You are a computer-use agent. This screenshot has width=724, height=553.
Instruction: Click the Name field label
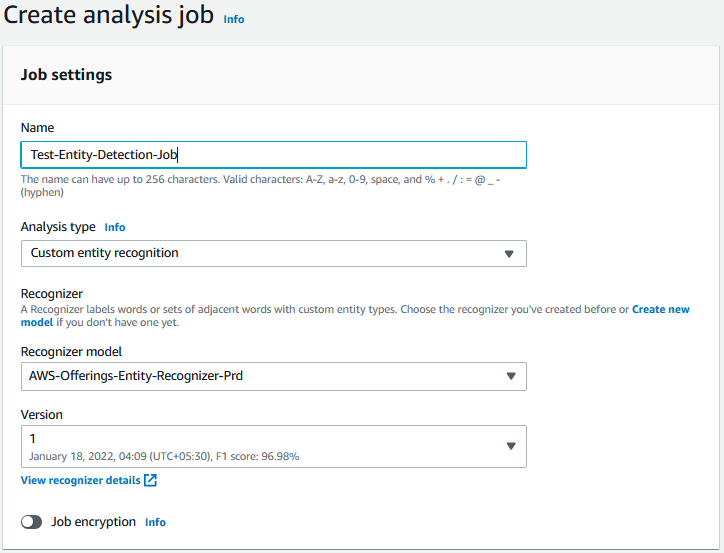[x=38, y=128]
